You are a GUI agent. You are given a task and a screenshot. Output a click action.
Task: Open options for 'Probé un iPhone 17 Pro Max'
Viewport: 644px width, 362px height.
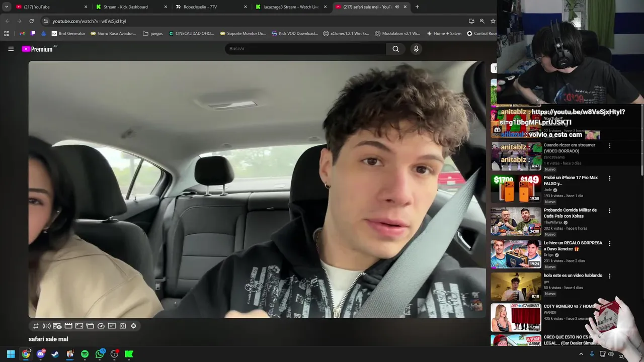click(609, 178)
